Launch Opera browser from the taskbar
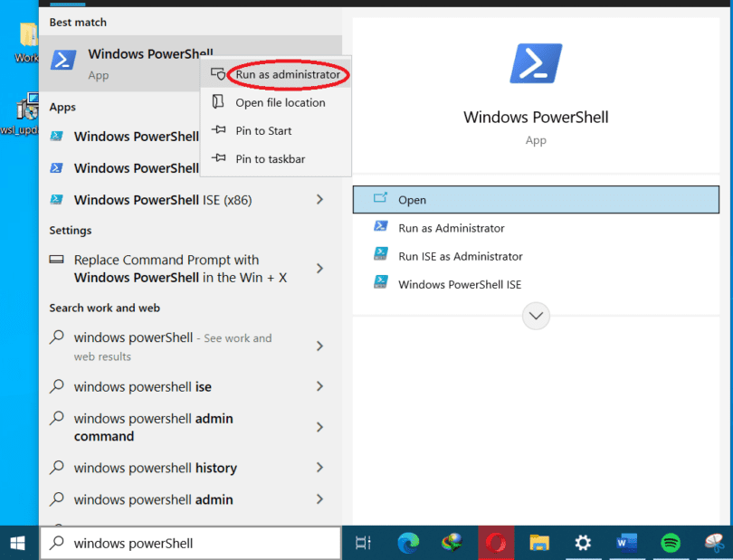The height and width of the screenshot is (560, 733). [x=496, y=543]
